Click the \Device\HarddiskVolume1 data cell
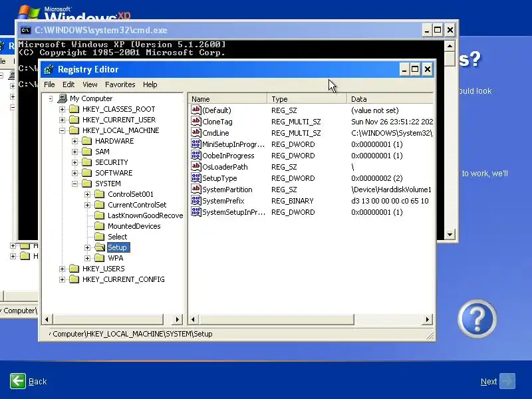The height and width of the screenshot is (399, 532). click(x=391, y=190)
